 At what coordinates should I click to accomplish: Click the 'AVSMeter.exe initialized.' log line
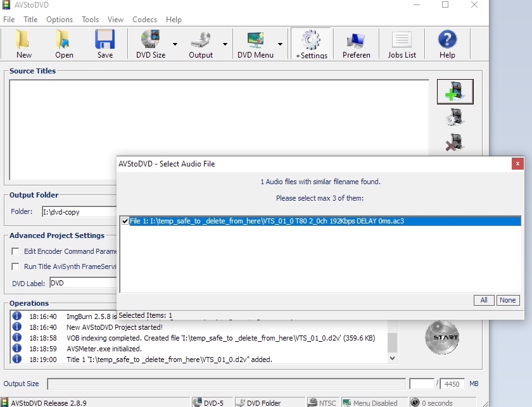point(104,349)
